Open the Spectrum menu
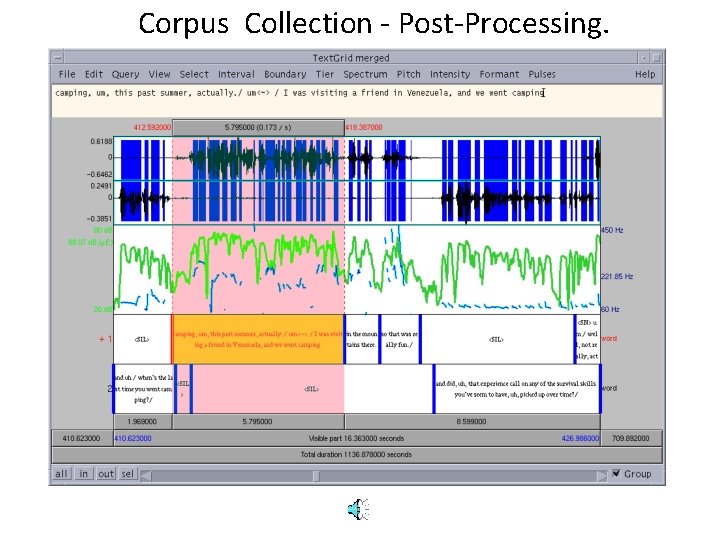The image size is (720, 540). (x=365, y=74)
